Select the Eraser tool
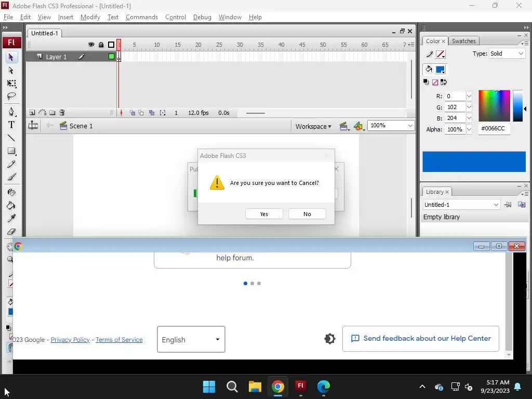Screen dimensions: 532x399 [11, 231]
